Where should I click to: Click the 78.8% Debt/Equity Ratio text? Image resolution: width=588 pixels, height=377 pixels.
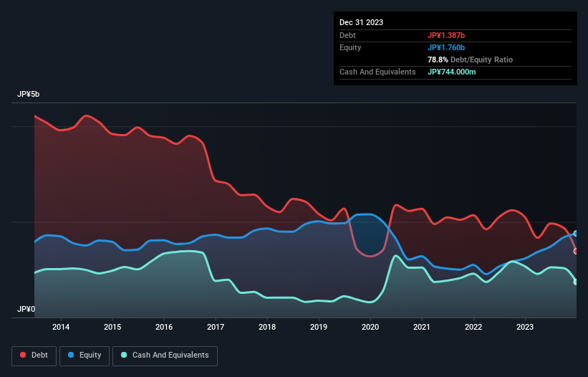tap(471, 59)
